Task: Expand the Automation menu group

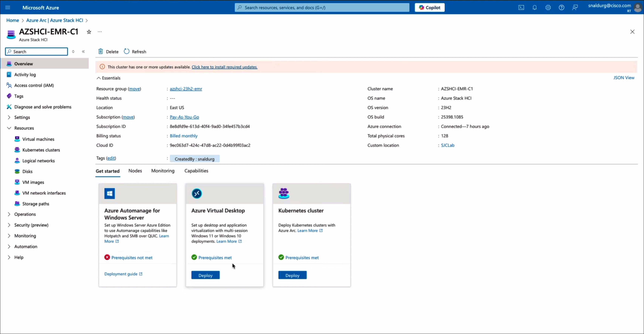Action: [9, 246]
